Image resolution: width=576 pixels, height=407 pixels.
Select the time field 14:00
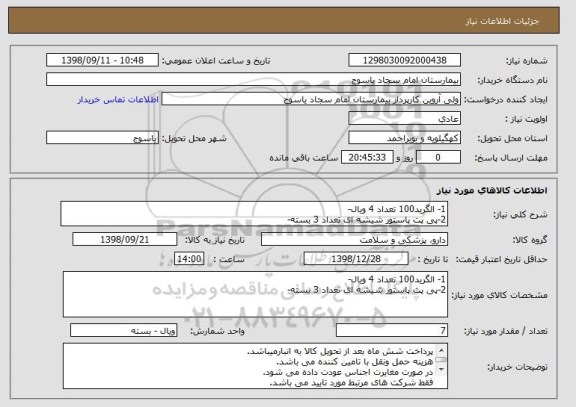(x=189, y=259)
